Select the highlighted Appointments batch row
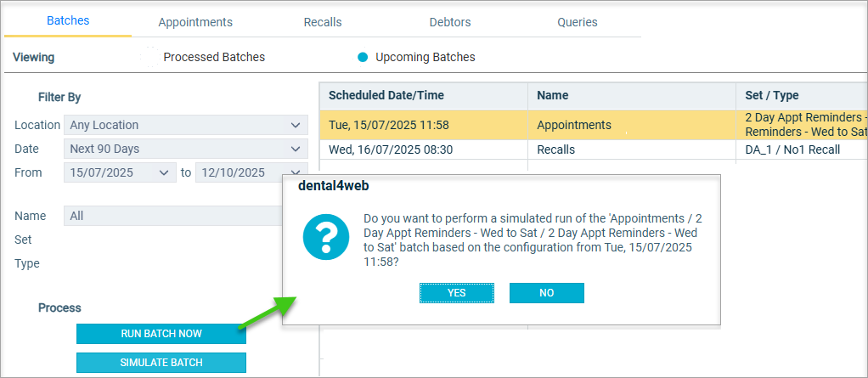This screenshot has width=868, height=378. [594, 125]
